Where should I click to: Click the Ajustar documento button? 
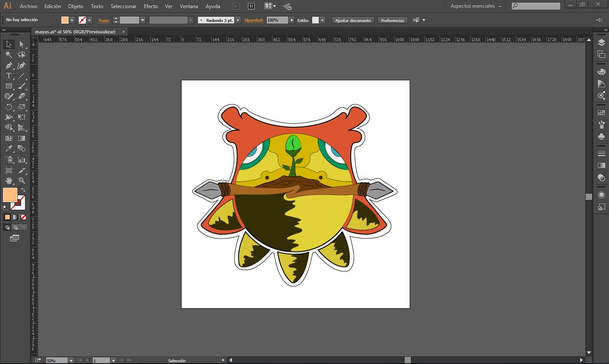[x=353, y=20]
